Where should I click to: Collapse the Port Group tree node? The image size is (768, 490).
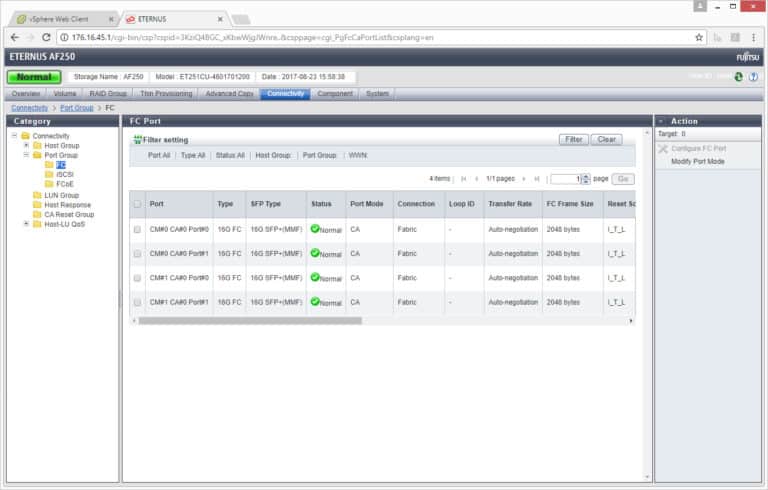[26, 155]
